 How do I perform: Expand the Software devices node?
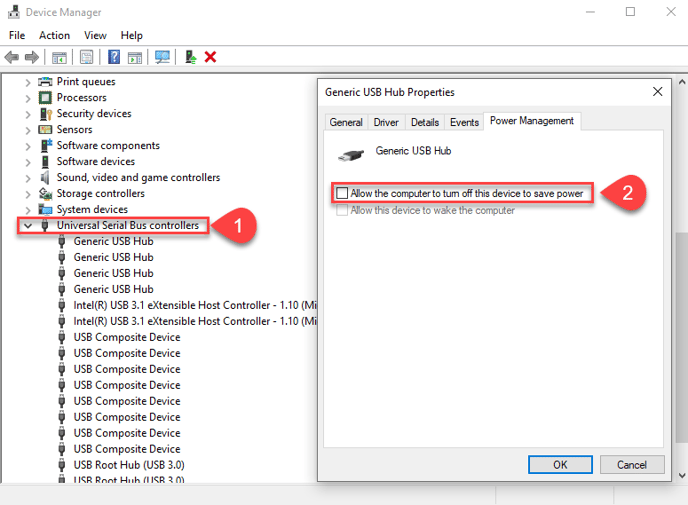(x=28, y=162)
